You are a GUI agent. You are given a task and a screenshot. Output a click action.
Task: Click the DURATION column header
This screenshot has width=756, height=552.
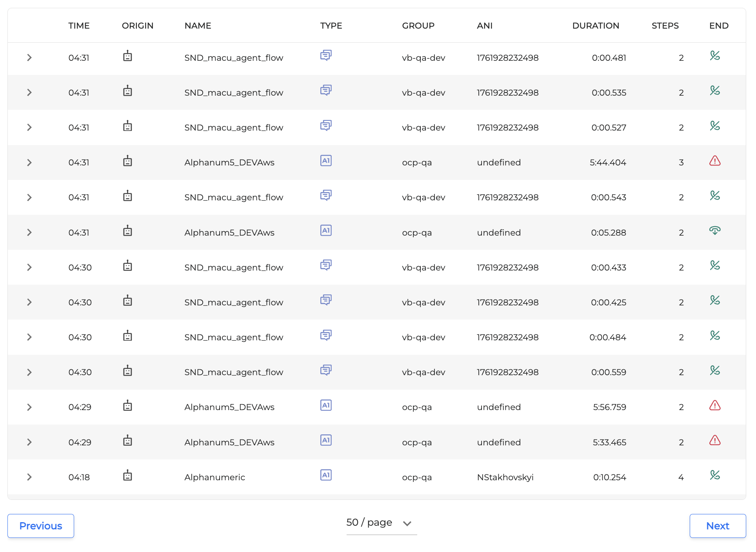point(595,26)
